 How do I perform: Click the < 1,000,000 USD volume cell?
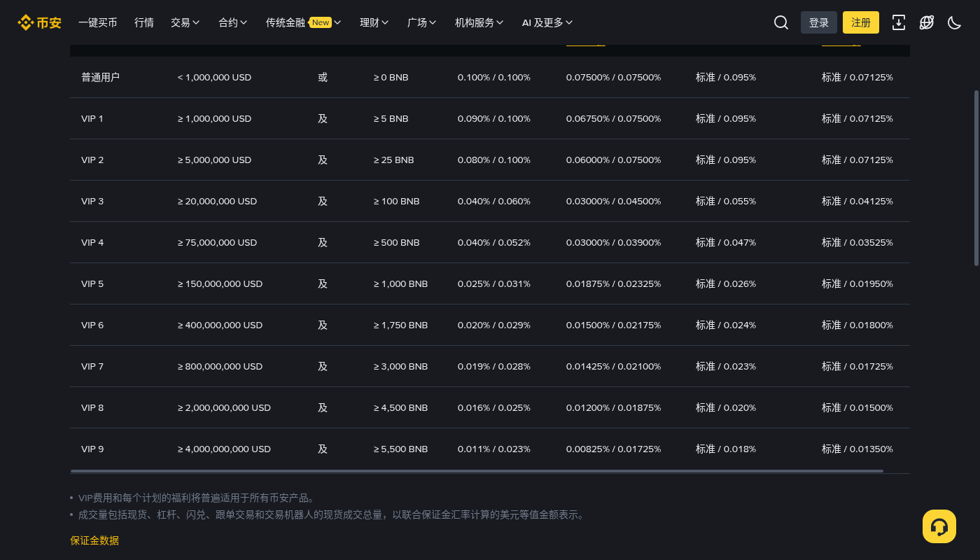[215, 77]
